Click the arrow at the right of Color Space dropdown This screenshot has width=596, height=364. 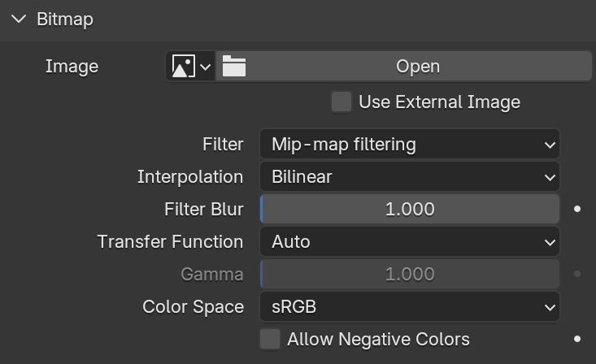(550, 307)
